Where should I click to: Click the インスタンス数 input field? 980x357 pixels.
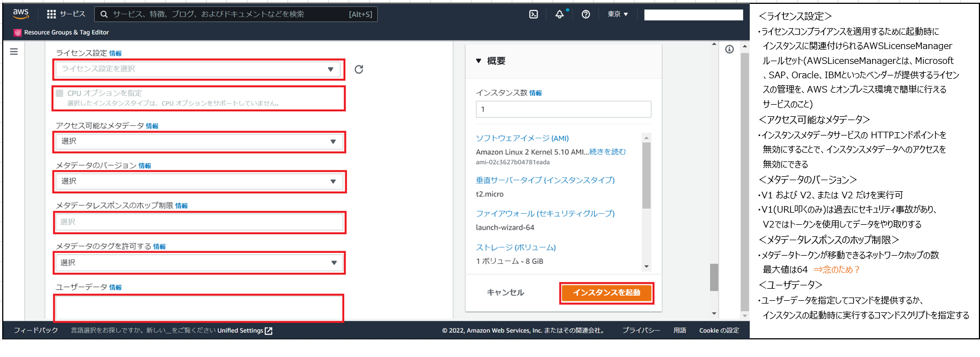pyautogui.click(x=563, y=109)
